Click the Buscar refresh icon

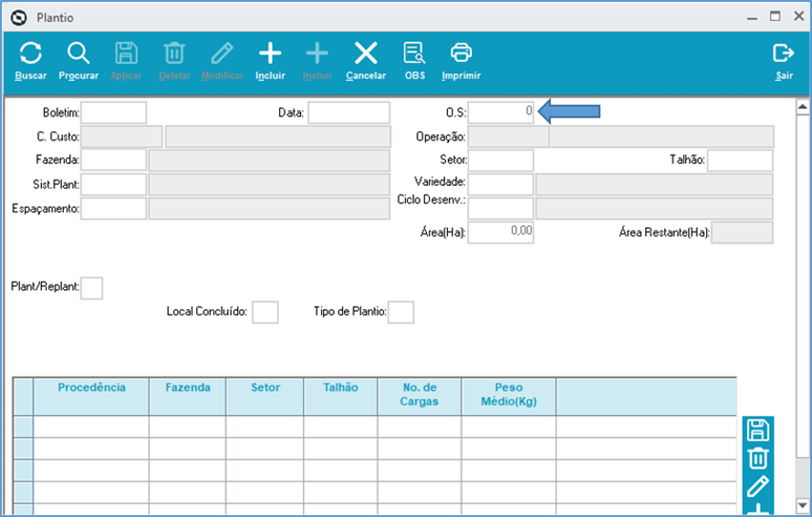click(30, 53)
